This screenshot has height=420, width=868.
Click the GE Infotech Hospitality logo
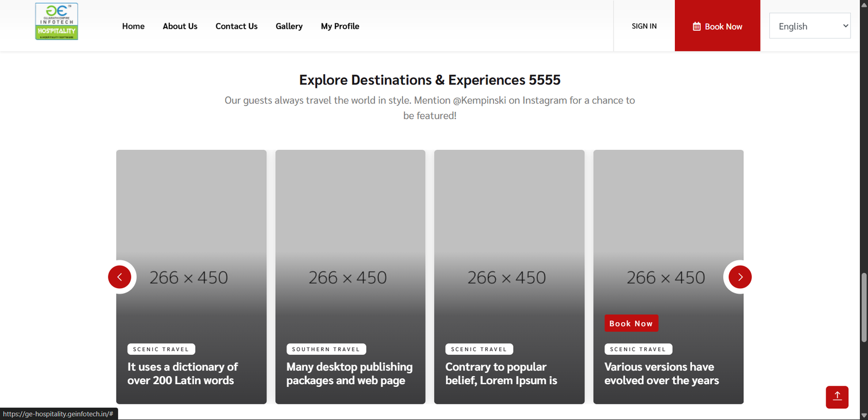[x=56, y=22]
